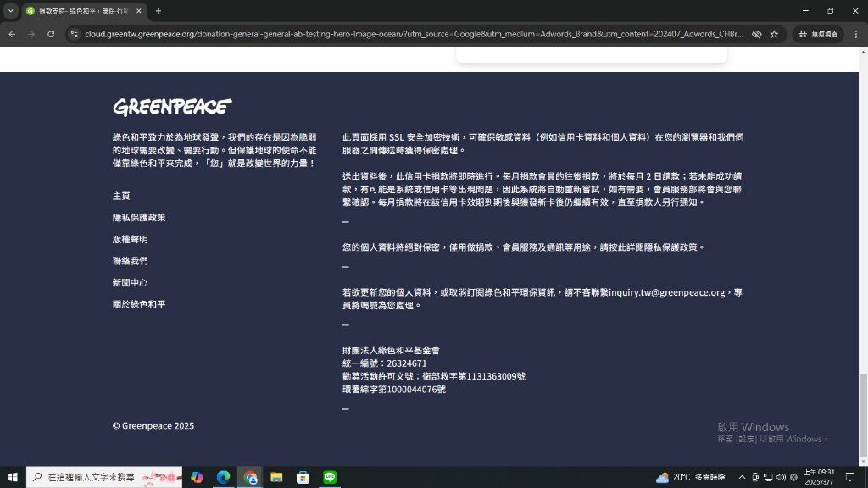Select the Greenpeace donation browser tab
This screenshot has width=868, height=488.
(x=84, y=11)
